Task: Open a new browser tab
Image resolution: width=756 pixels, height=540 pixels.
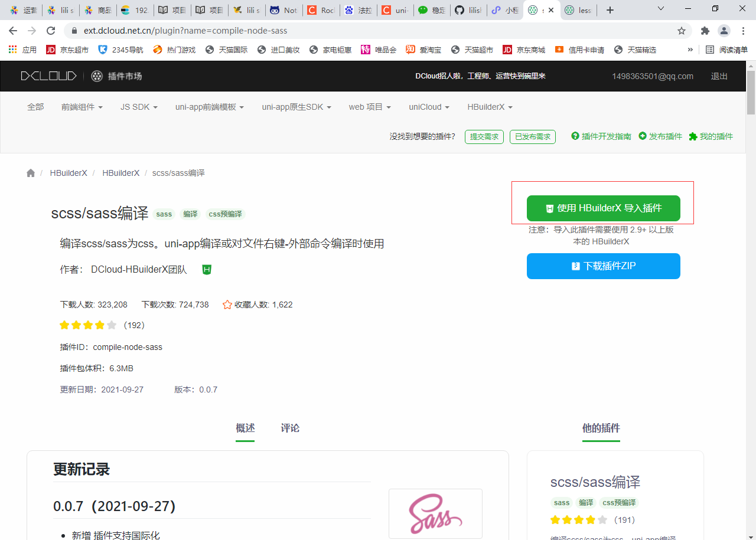Action: coord(610,10)
